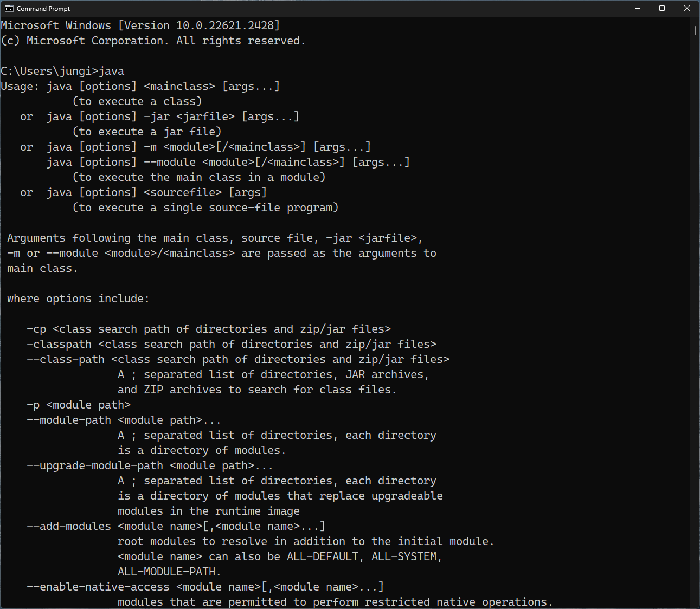Minimize the Command Prompt window
The width and height of the screenshot is (700, 609).
(x=638, y=8)
